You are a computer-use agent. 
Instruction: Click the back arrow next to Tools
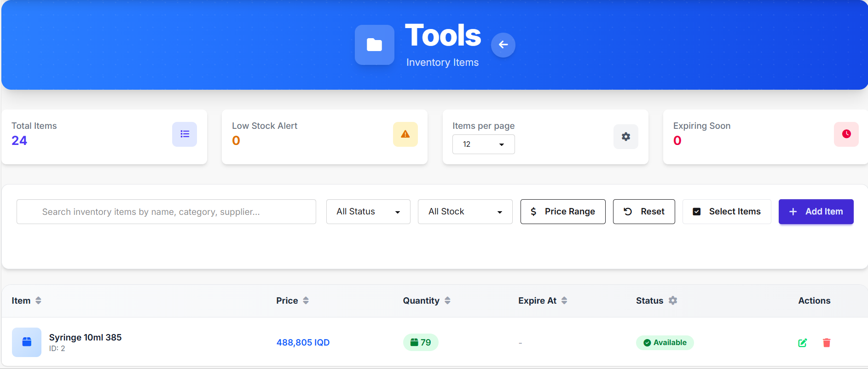(503, 45)
